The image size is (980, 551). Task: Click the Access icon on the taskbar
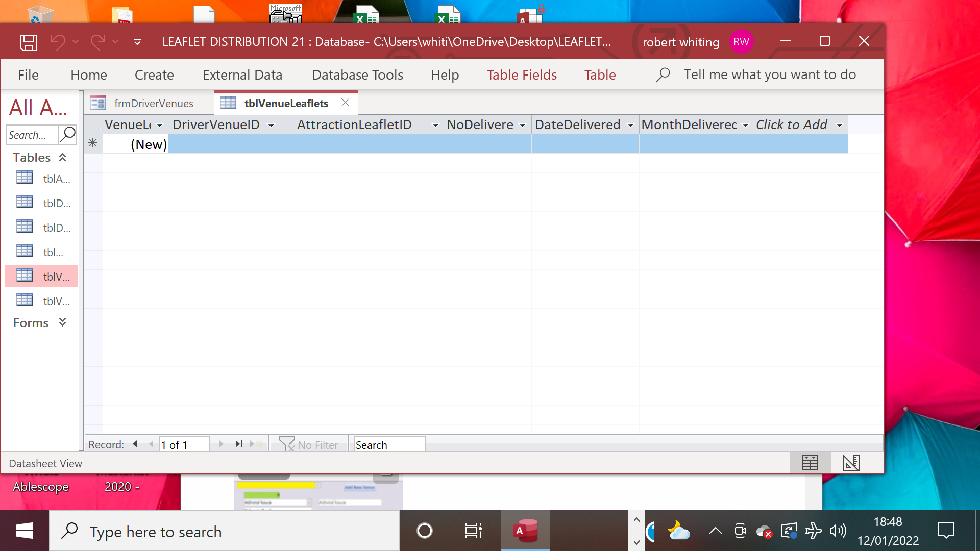[526, 531]
